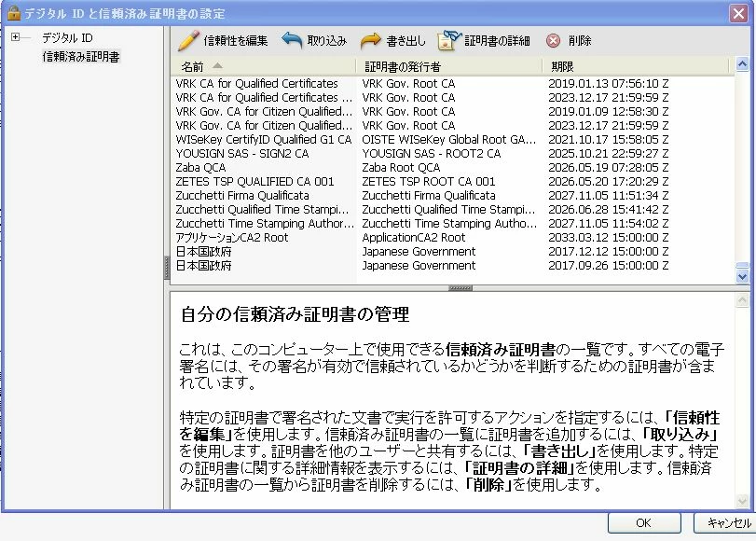Expand the デジタル ID tree node
The image size is (756, 541).
[16, 37]
